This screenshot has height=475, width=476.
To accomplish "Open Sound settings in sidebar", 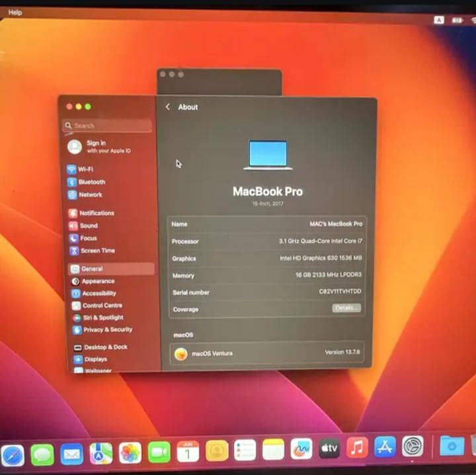I will (x=83, y=226).
